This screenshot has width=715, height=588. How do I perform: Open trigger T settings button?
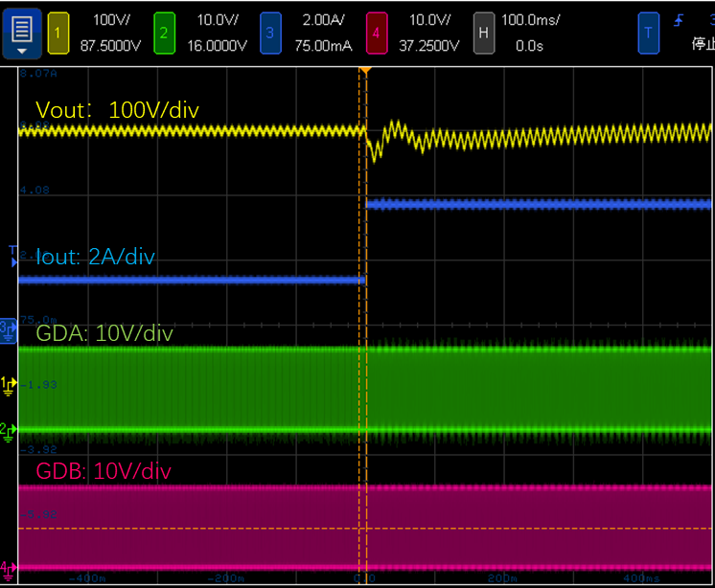648,32
